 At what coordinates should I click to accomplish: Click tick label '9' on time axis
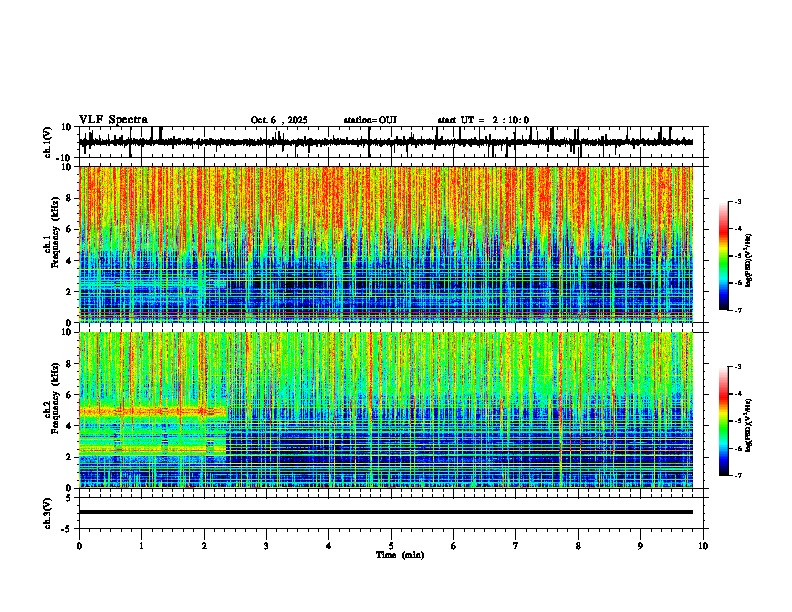[640, 546]
